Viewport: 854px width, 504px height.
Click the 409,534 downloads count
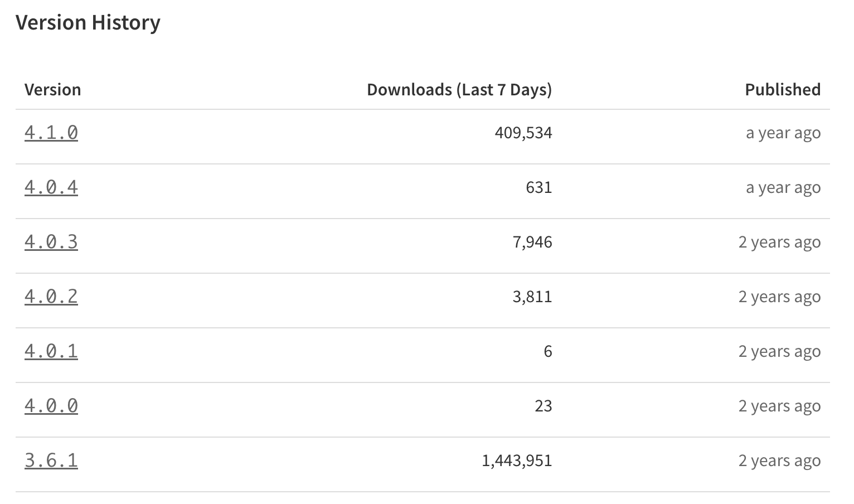tap(523, 133)
